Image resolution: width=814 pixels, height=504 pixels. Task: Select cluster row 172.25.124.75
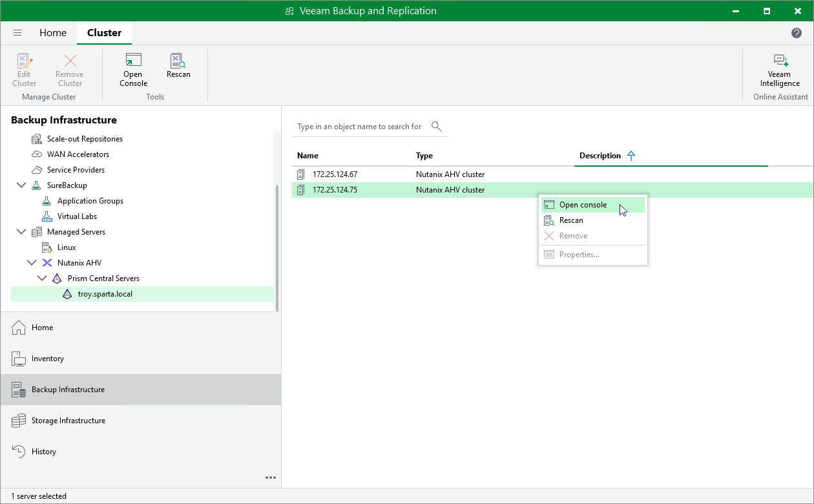[x=552, y=190]
